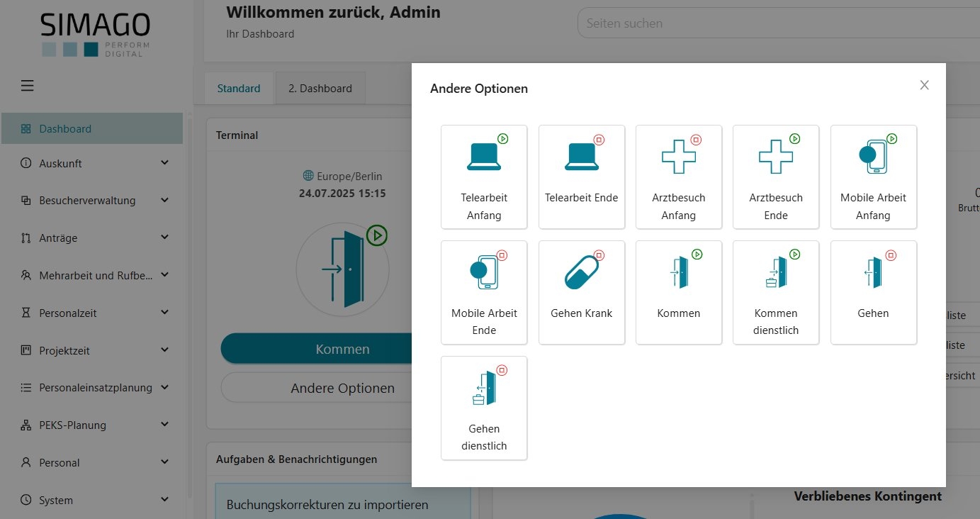The image size is (980, 519).
Task: Select the Telearbeit Ende tile
Action: pyautogui.click(x=582, y=177)
